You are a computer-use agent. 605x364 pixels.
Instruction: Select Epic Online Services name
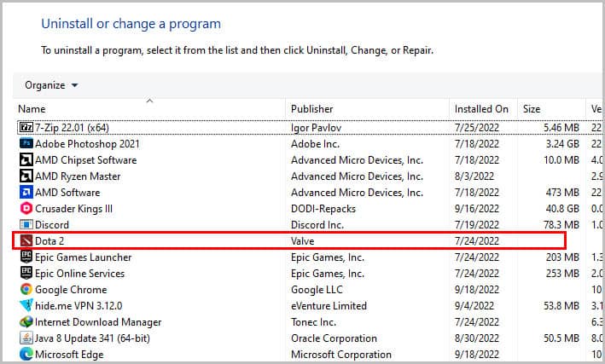coord(79,273)
